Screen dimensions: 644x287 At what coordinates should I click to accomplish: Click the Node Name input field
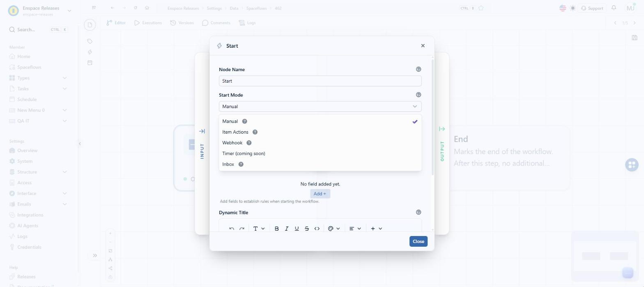click(320, 81)
